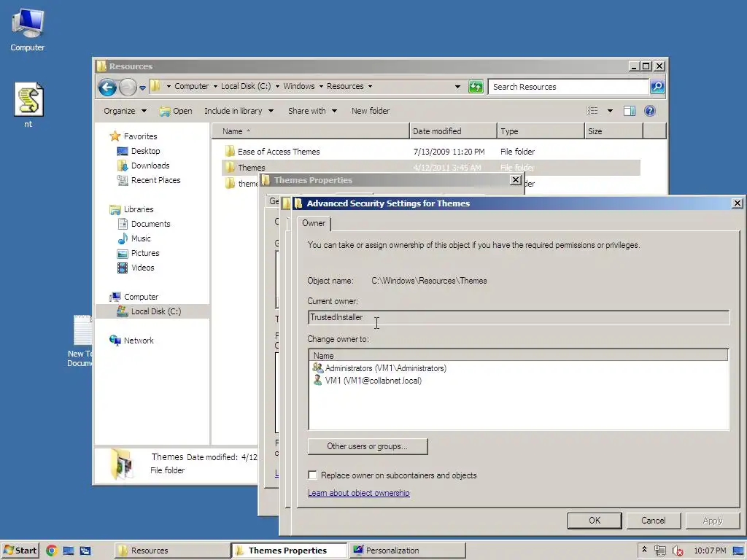This screenshot has width=747, height=560.
Task: Select Computer in the navigation pane
Action: (x=141, y=297)
